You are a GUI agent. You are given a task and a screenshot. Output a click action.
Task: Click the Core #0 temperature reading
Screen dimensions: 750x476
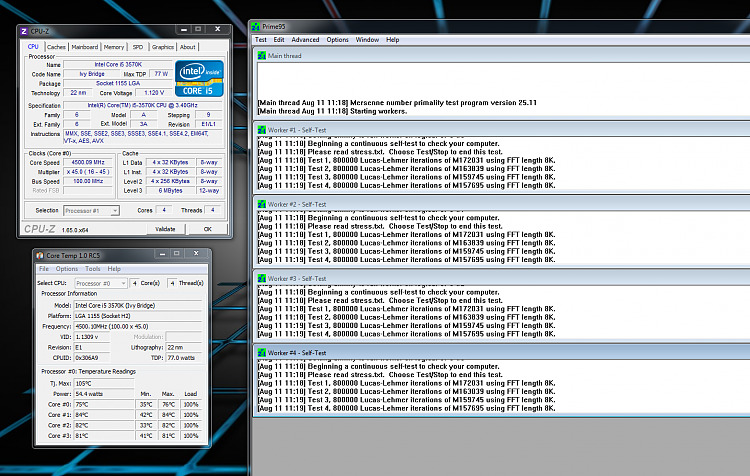tap(104, 404)
